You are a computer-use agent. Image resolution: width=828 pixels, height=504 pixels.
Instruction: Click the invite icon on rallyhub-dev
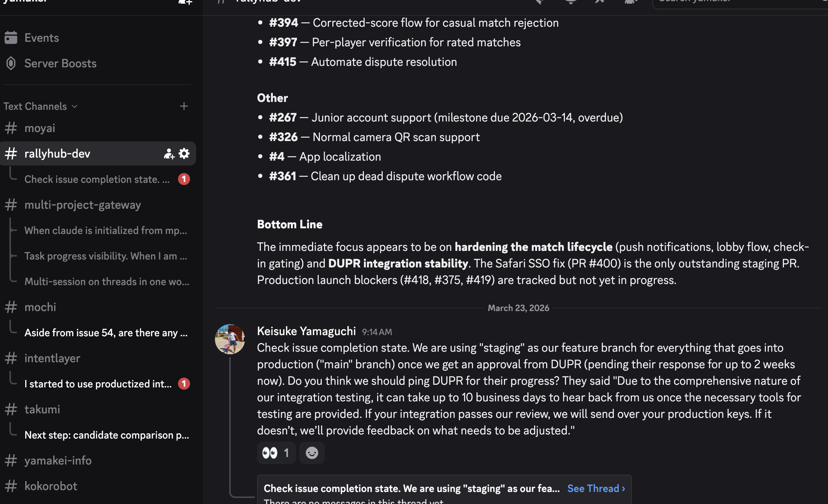(x=169, y=153)
